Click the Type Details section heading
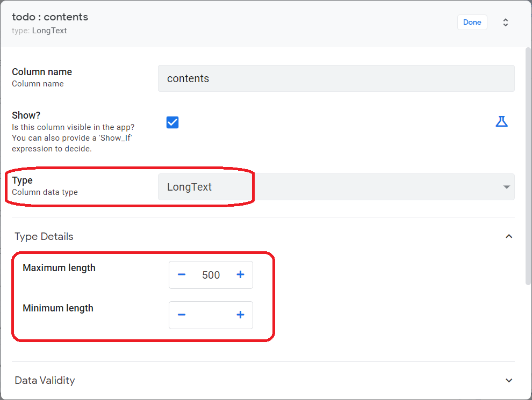 coord(44,236)
